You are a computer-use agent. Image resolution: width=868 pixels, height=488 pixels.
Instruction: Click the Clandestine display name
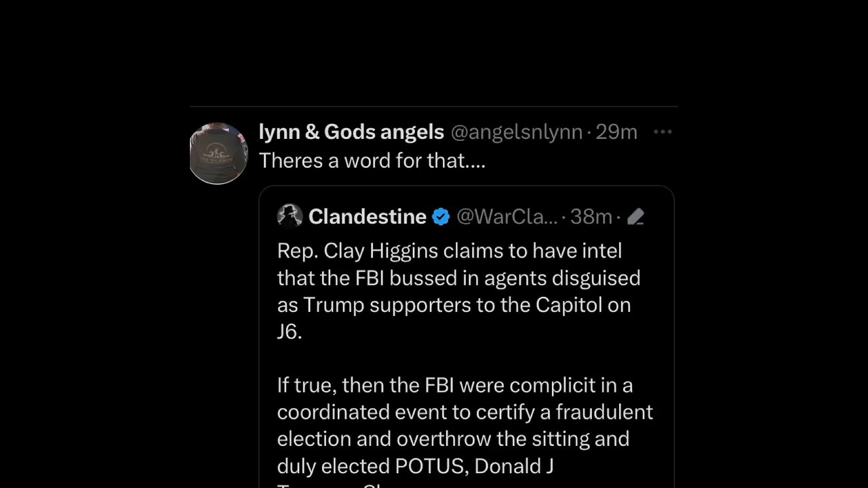click(367, 217)
